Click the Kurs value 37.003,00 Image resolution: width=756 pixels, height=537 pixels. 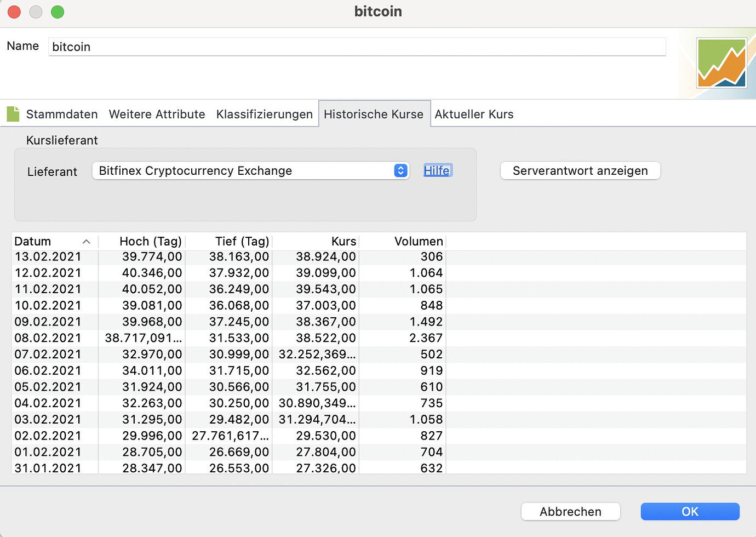(326, 305)
